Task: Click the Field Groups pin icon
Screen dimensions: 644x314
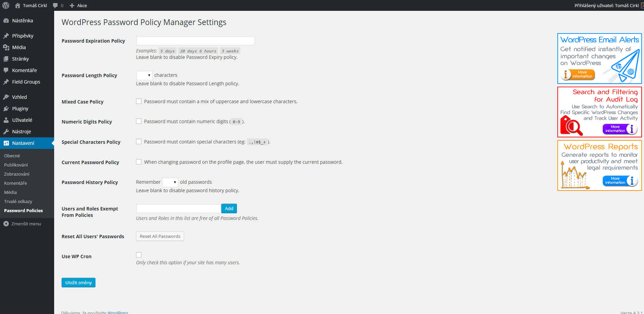Action: coord(6,82)
